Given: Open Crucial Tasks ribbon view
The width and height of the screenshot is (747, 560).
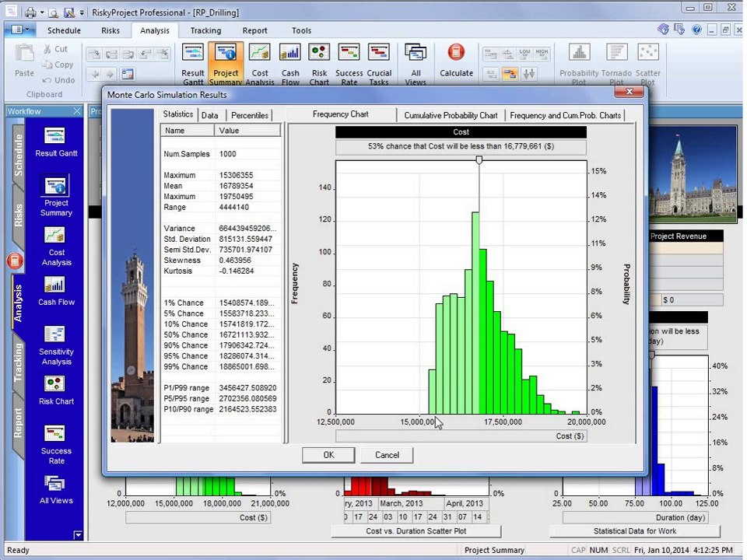Looking at the screenshot, I should point(379,64).
